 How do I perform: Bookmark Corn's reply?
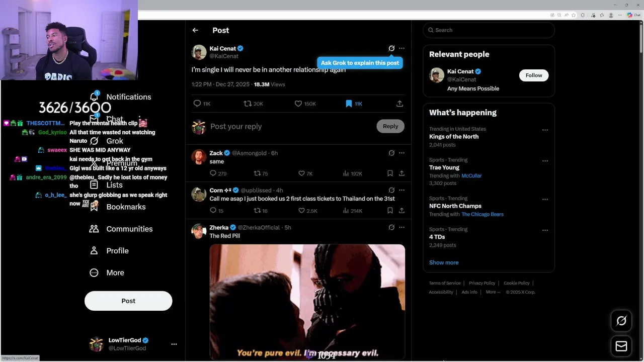click(x=390, y=211)
